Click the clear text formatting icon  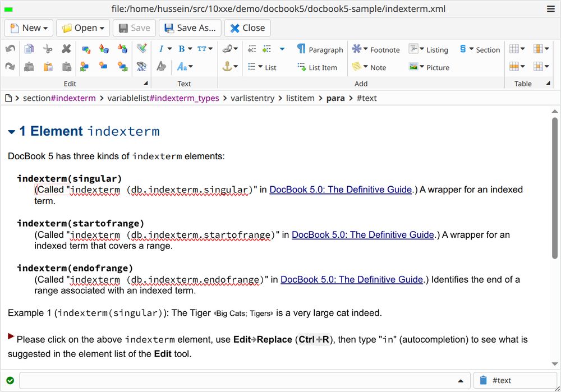[162, 67]
